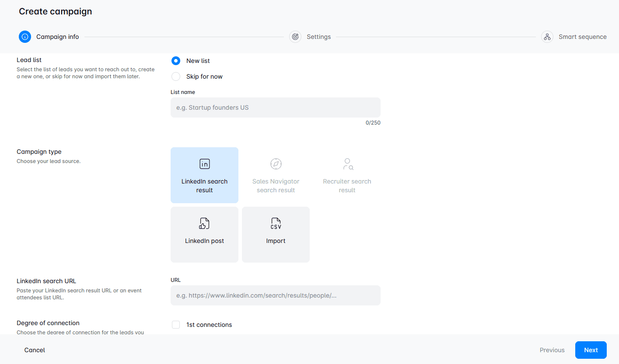
Task: Click the Campaign info step icon
Action: pyautogui.click(x=25, y=37)
